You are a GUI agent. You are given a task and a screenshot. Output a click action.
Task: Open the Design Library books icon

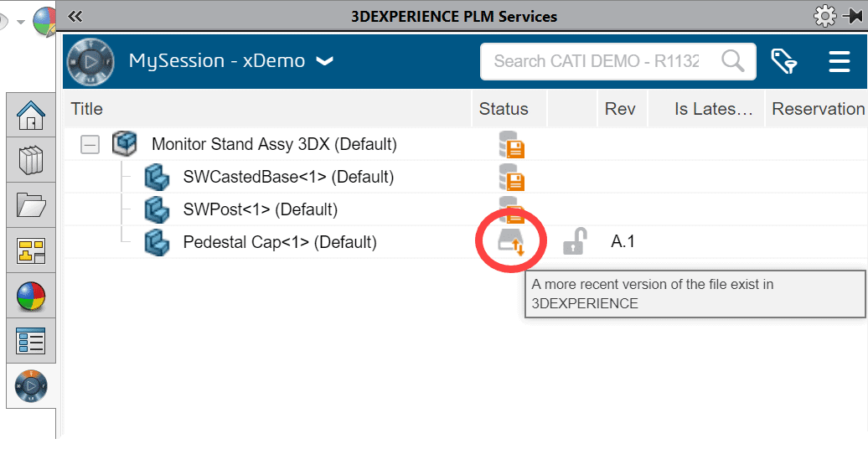click(x=31, y=160)
